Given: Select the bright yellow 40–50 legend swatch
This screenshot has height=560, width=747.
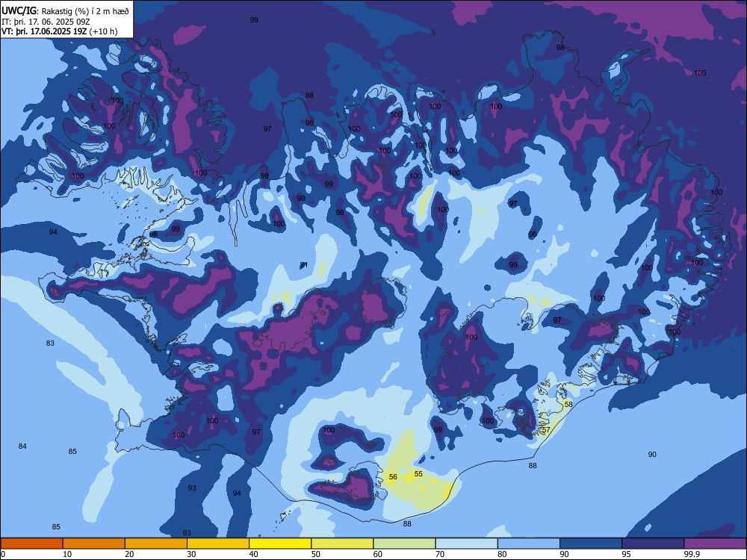Looking at the screenshot, I should coord(280,544).
